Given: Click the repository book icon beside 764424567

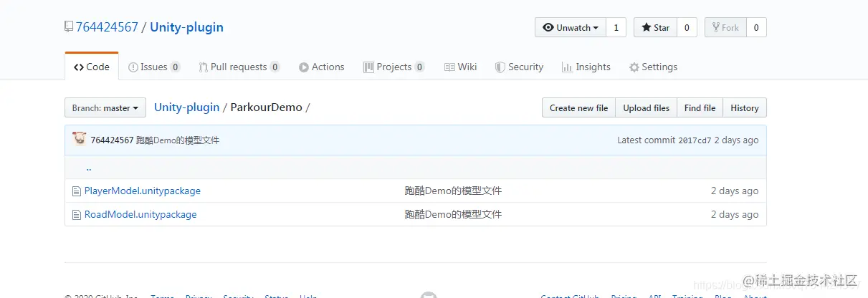Looking at the screenshot, I should click(x=69, y=27).
